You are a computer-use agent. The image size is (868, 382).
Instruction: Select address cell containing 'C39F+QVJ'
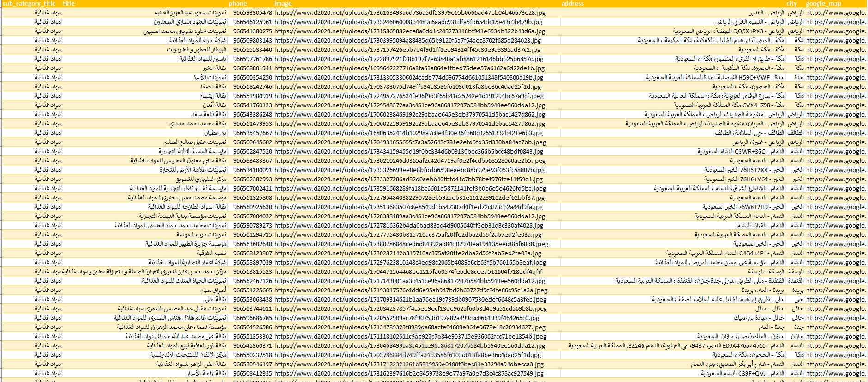[x=742, y=373]
